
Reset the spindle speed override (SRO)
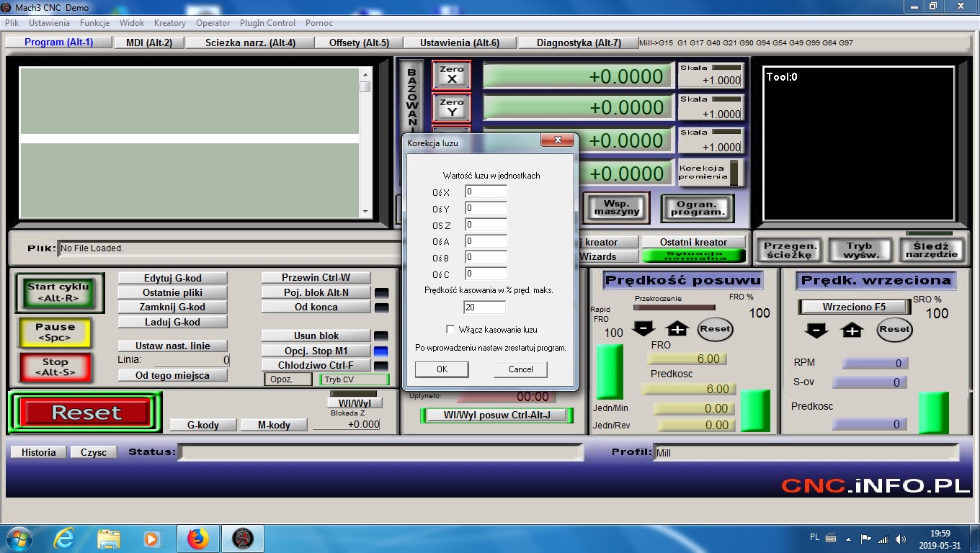tap(894, 329)
